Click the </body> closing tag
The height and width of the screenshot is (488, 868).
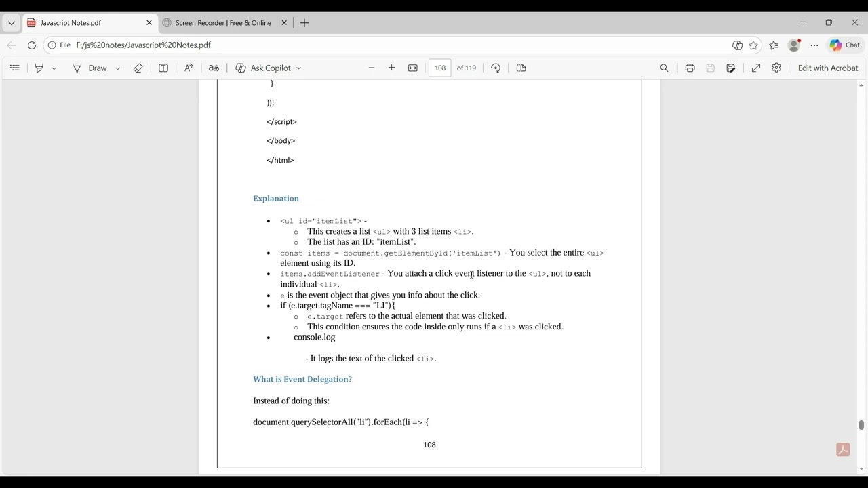[x=281, y=141]
